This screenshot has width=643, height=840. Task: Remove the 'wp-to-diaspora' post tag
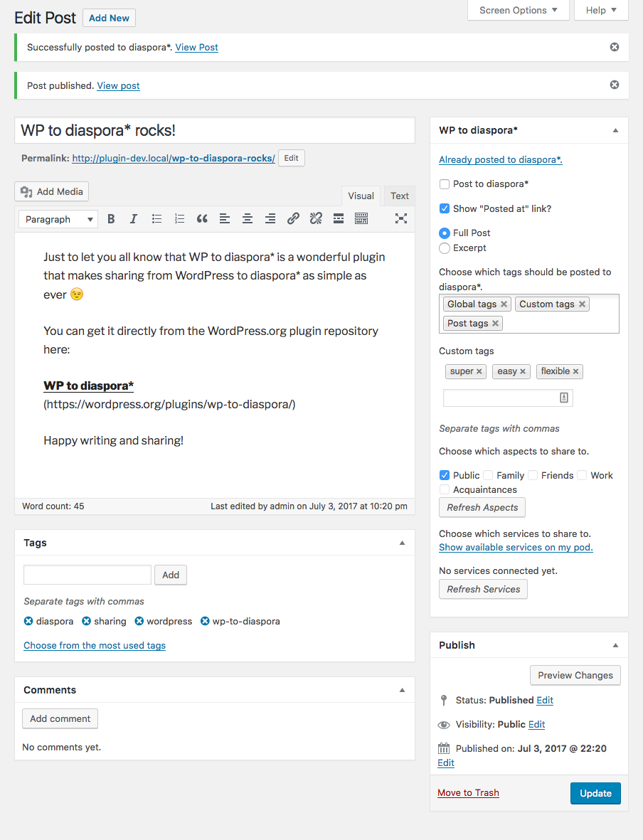tap(205, 621)
